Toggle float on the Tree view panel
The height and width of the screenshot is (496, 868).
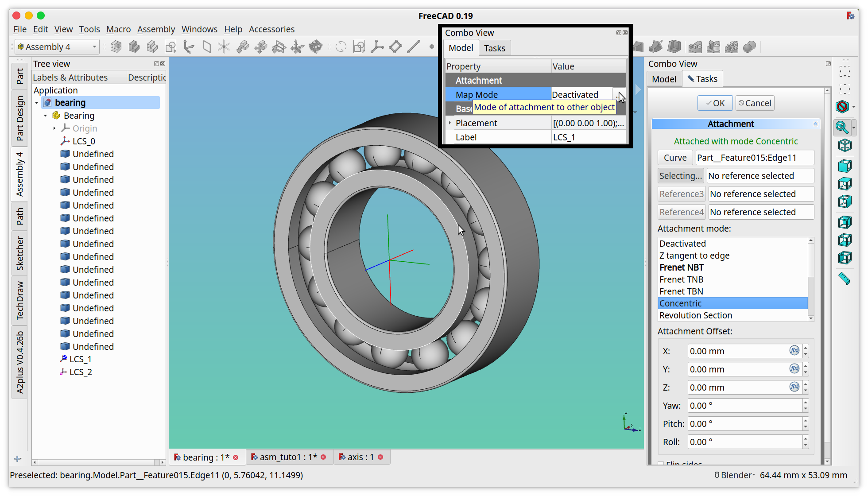(156, 64)
